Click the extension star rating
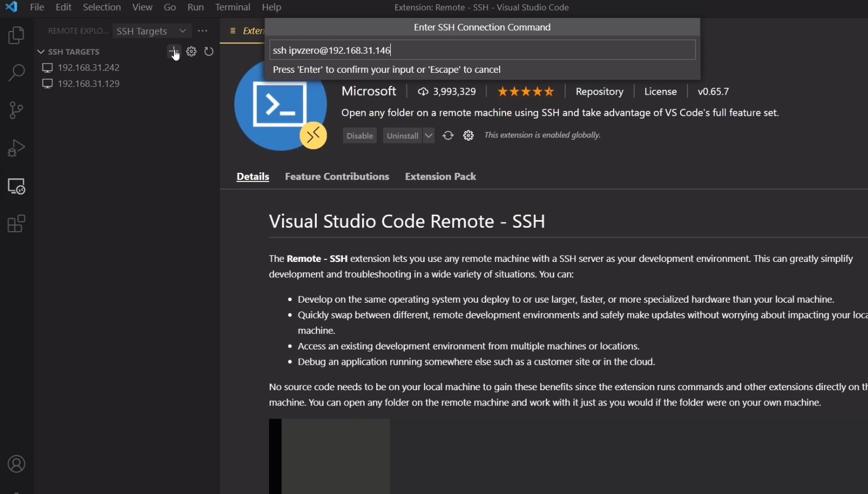The height and width of the screenshot is (494, 868). pyautogui.click(x=526, y=91)
